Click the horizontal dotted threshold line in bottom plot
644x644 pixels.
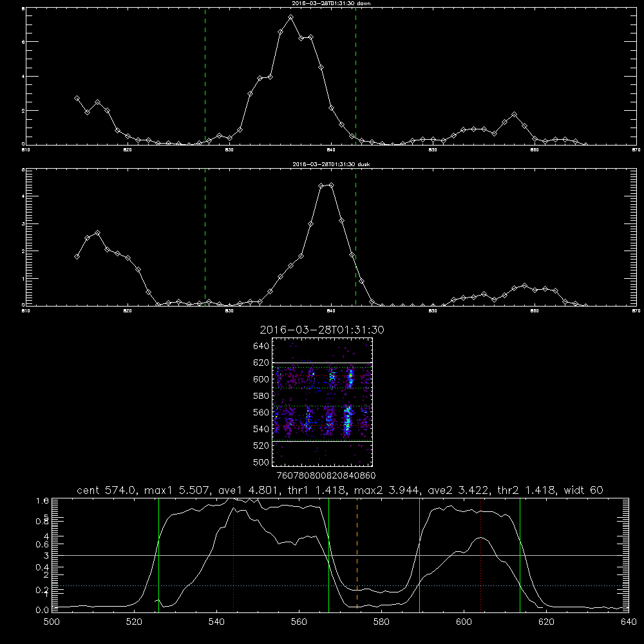tap(340, 585)
